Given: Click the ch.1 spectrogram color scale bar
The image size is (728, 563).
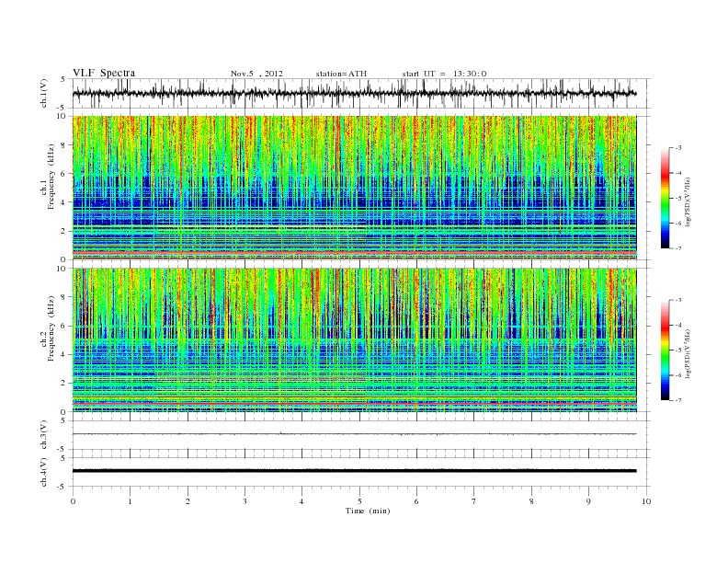Looking at the screenshot, I should (x=665, y=199).
